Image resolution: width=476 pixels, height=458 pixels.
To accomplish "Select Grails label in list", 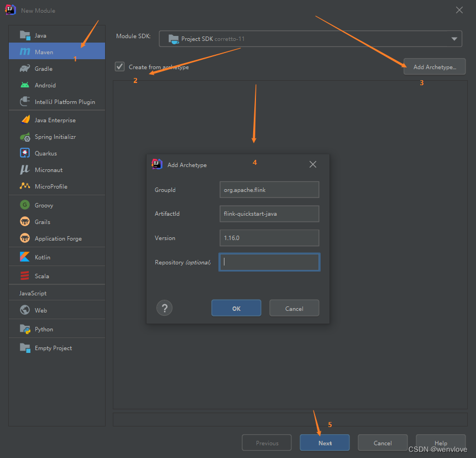I will point(42,222).
